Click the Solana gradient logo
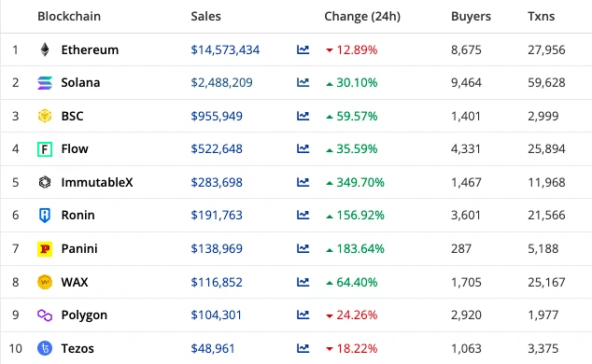 (45, 83)
